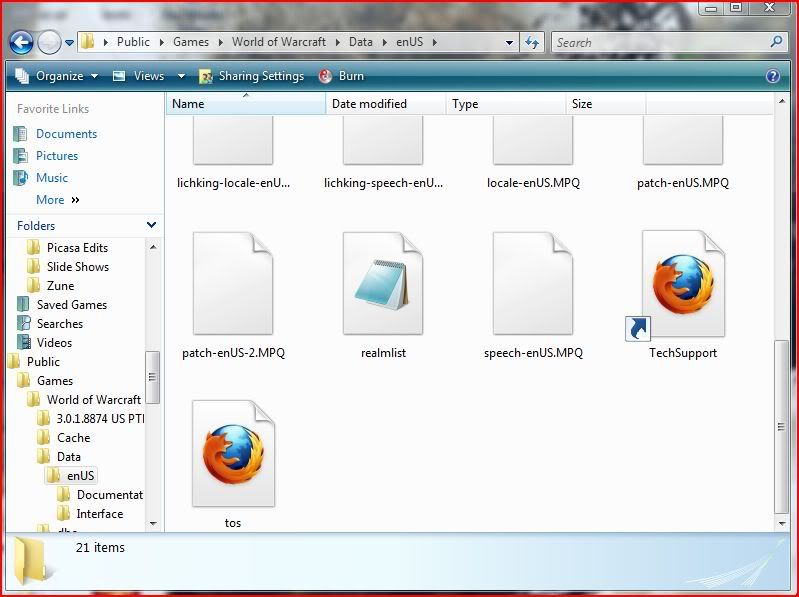Select World of Warcraft in breadcrumb
This screenshot has width=799, height=597.
279,42
